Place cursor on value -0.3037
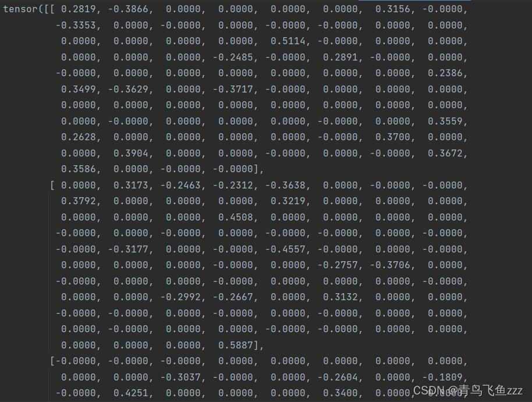This screenshot has height=402, width=532. point(180,377)
